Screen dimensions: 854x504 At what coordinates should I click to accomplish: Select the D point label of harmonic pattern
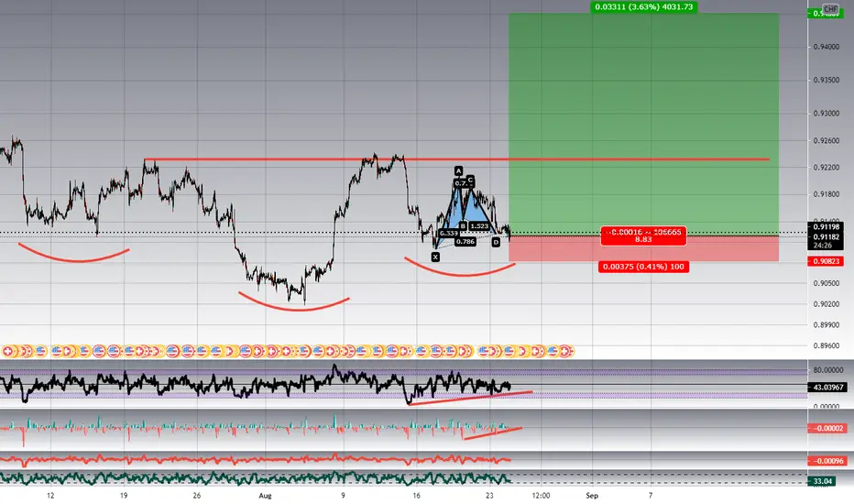[x=496, y=242]
